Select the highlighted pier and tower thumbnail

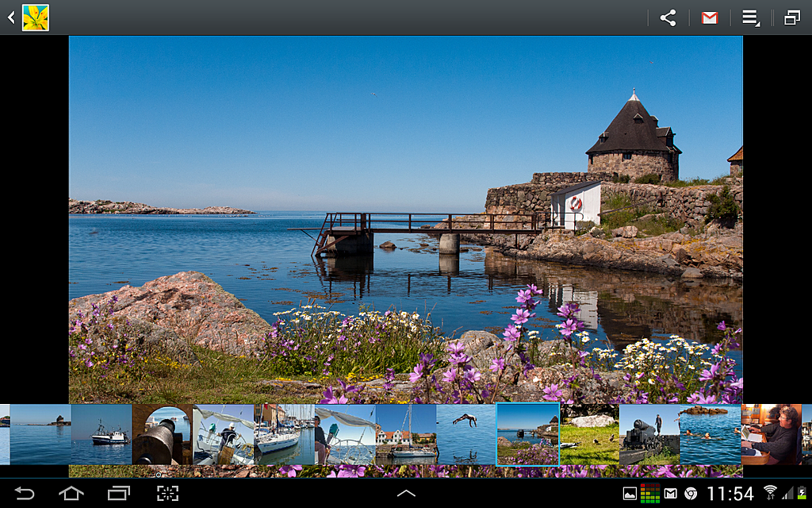[x=527, y=434]
